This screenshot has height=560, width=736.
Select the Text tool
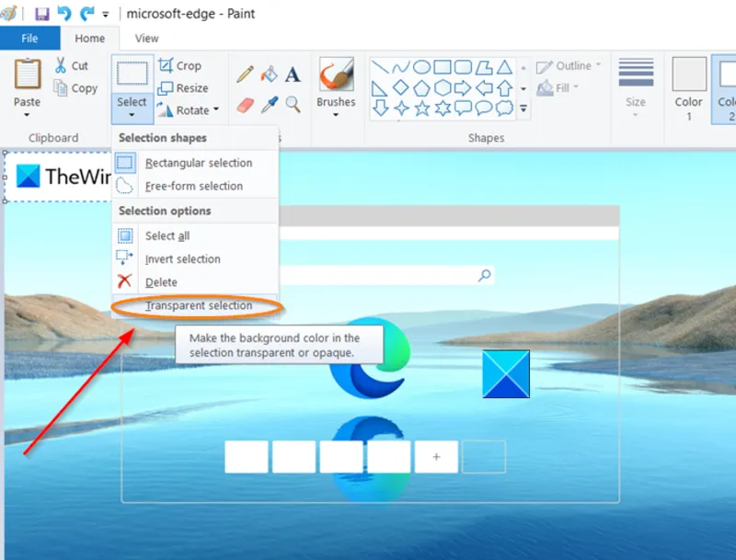[293, 74]
